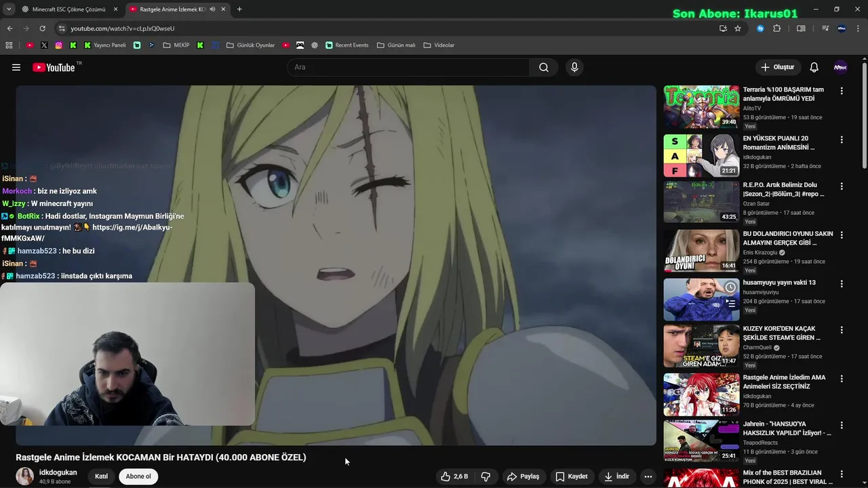This screenshot has height=488, width=868.
Task: Save the video with Kaydet
Action: tap(571, 476)
